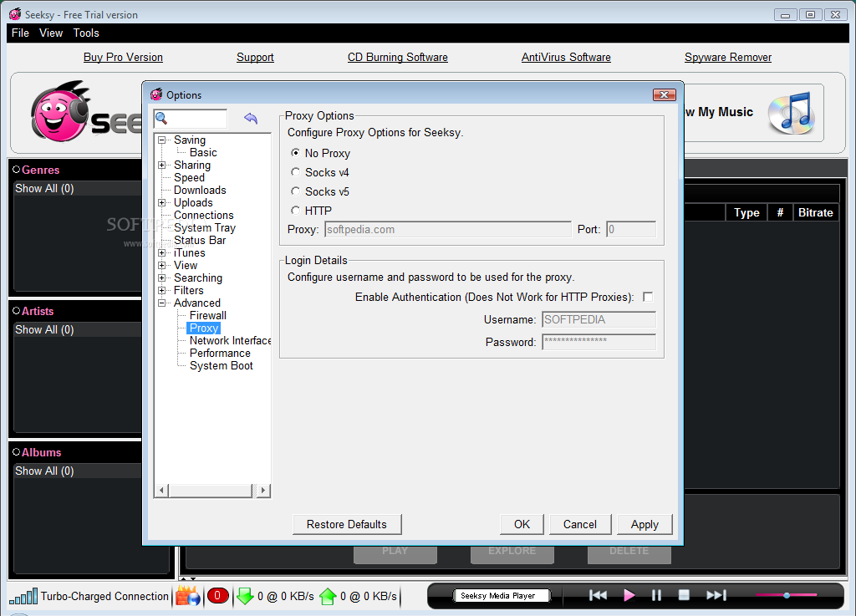The width and height of the screenshot is (856, 616).
Task: Open the File menu
Action: [x=20, y=33]
